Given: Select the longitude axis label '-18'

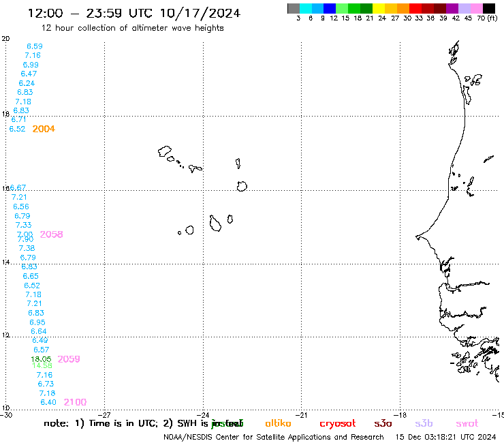Looking at the screenshot, I should click(401, 415).
